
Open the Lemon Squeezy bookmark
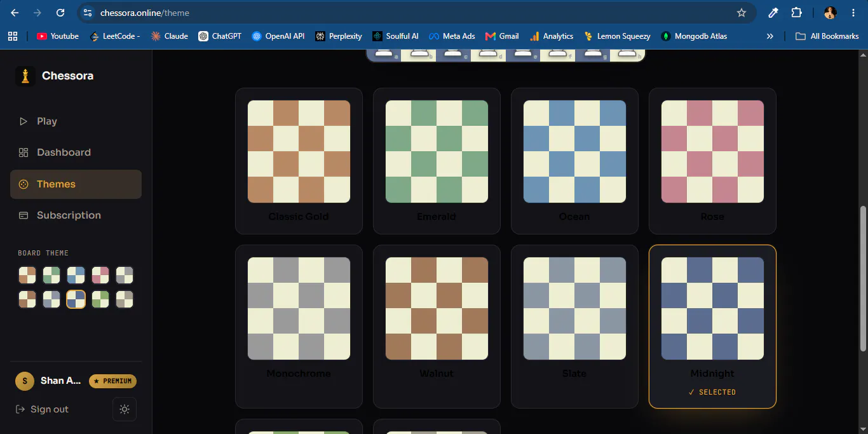pyautogui.click(x=617, y=36)
